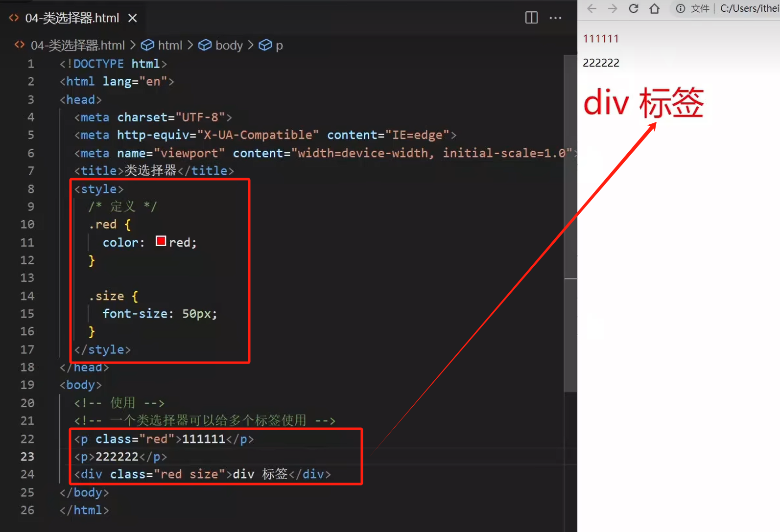Screen dimensions: 780x532
Task: Click the <body> opening tag
Action: (x=81, y=385)
